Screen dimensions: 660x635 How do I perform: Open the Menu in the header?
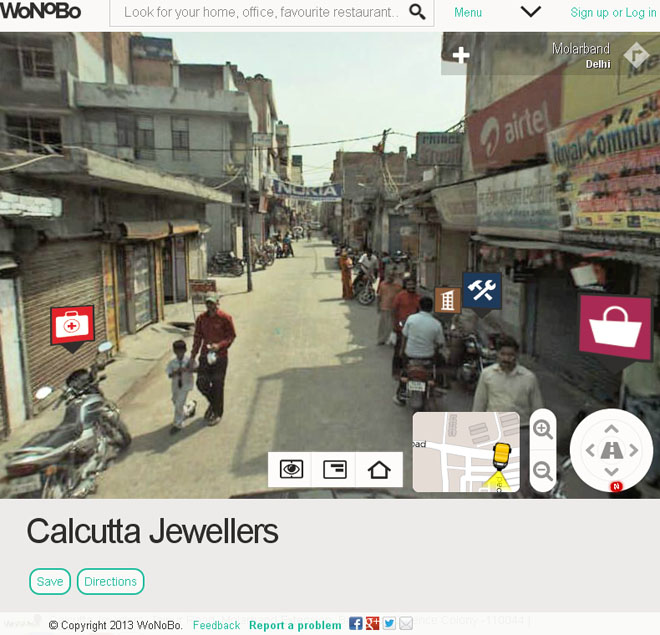click(468, 13)
